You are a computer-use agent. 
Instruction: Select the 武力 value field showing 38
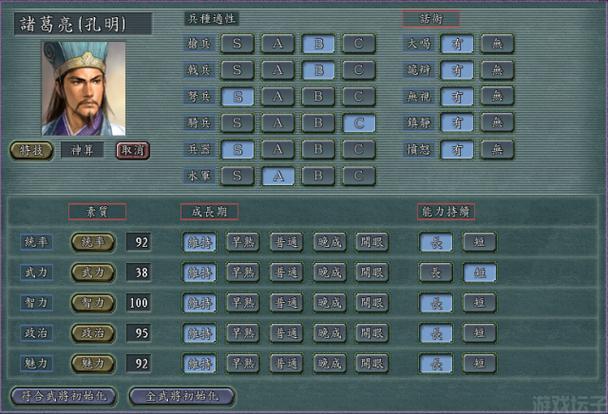[138, 272]
